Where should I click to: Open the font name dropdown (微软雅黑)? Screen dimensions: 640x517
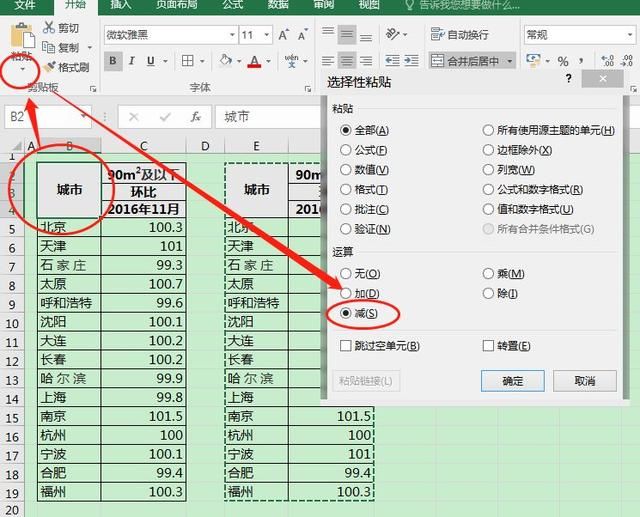232,35
